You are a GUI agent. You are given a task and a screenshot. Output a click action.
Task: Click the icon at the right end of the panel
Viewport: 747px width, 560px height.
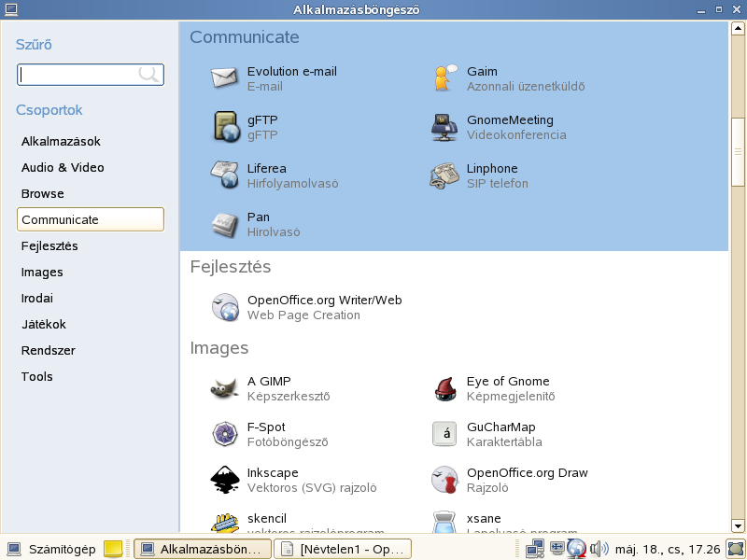pos(736,549)
